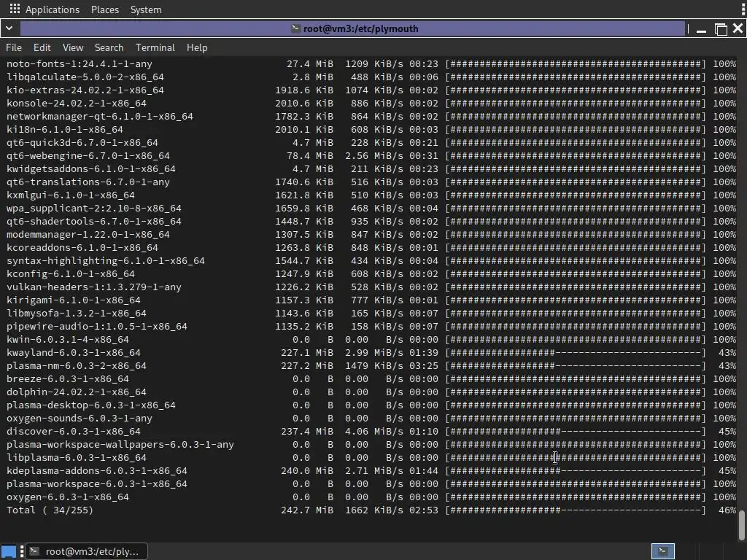
Task: Click the Total ( 34/255) text
Action: pyautogui.click(x=50, y=510)
